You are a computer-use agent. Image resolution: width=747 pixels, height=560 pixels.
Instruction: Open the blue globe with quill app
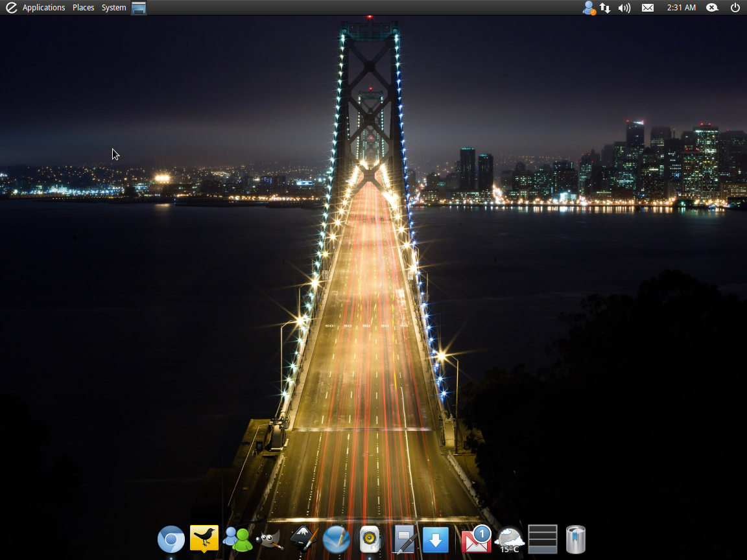click(x=337, y=539)
